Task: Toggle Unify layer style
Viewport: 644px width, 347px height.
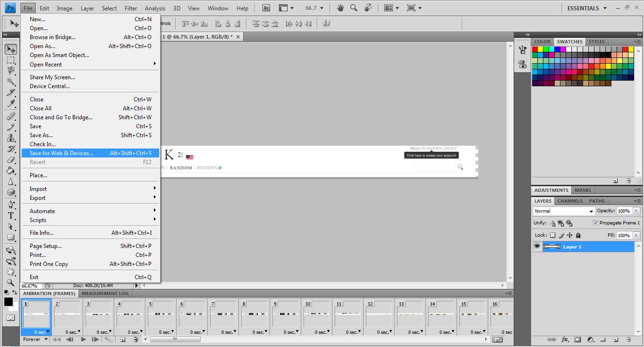Action: pos(569,223)
